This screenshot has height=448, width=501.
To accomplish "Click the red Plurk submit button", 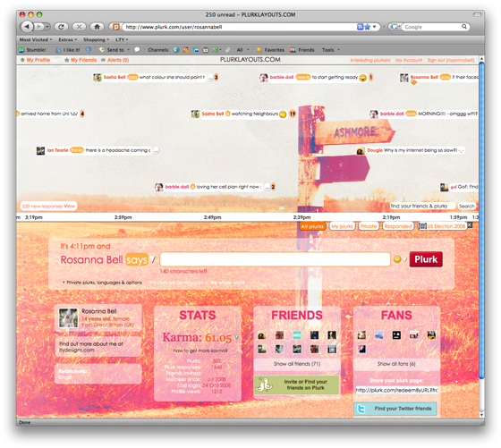I will (x=426, y=259).
